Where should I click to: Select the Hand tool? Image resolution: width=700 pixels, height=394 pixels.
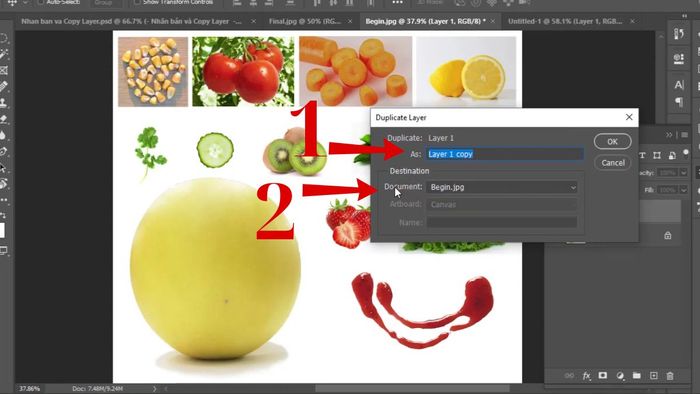click(4, 183)
